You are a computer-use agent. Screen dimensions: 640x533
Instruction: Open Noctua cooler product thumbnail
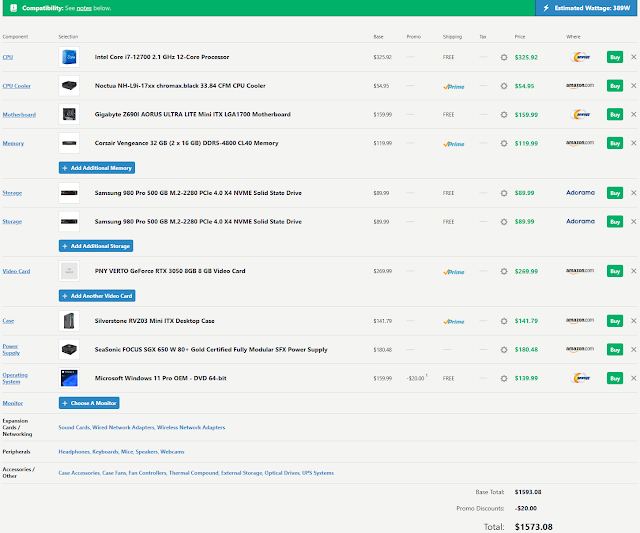pos(69,86)
